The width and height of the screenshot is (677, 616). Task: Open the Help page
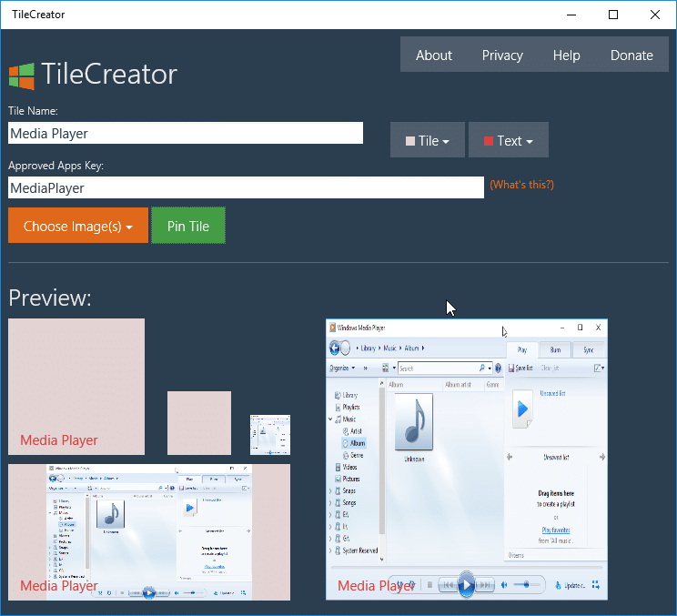(x=566, y=55)
